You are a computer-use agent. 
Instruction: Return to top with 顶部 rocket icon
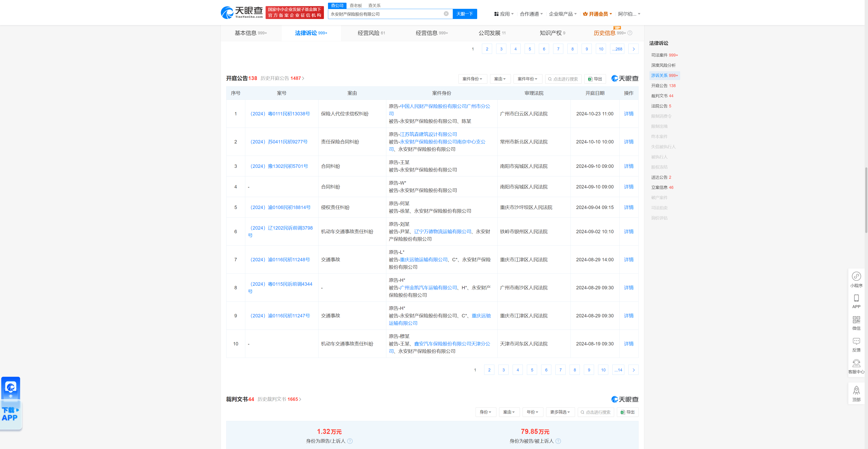856,394
